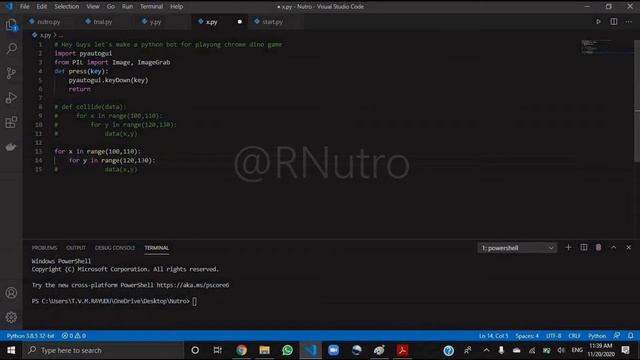Open WhatsApp from taskbar
Image resolution: width=640 pixels, height=360 pixels.
pos(287,350)
